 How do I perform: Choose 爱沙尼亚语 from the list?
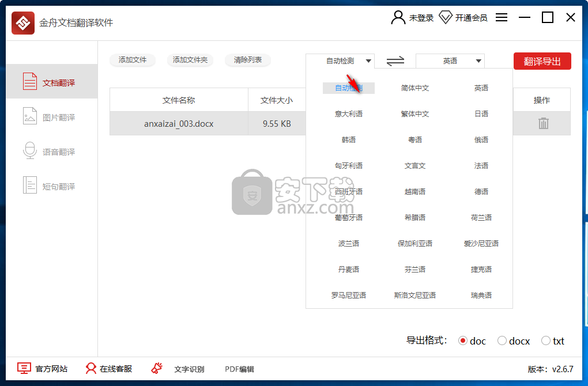pos(481,244)
